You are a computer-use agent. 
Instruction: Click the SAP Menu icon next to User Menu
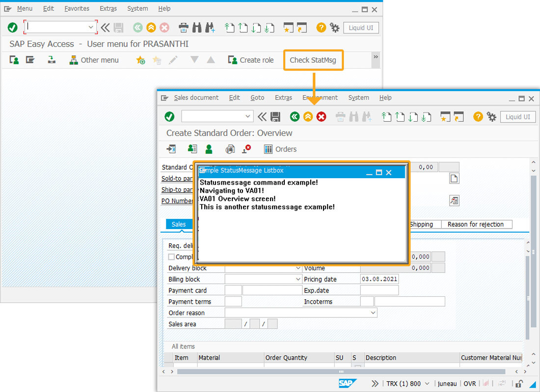coord(30,60)
